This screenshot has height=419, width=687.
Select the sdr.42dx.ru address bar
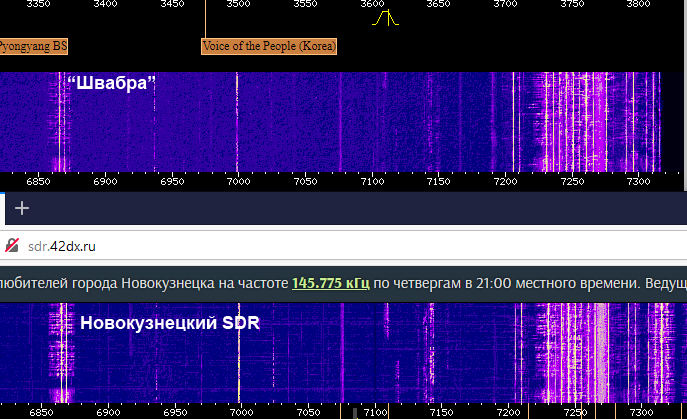click(x=344, y=246)
